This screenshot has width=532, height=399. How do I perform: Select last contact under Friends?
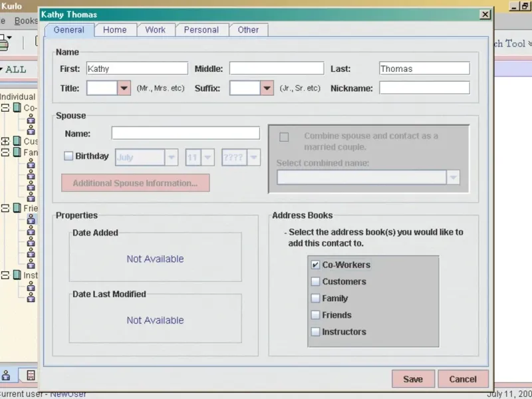(x=31, y=263)
